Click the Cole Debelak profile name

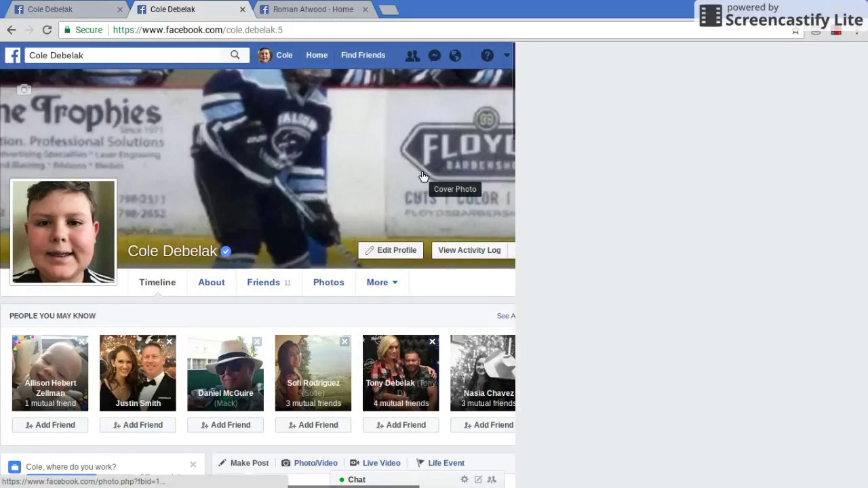click(x=172, y=251)
